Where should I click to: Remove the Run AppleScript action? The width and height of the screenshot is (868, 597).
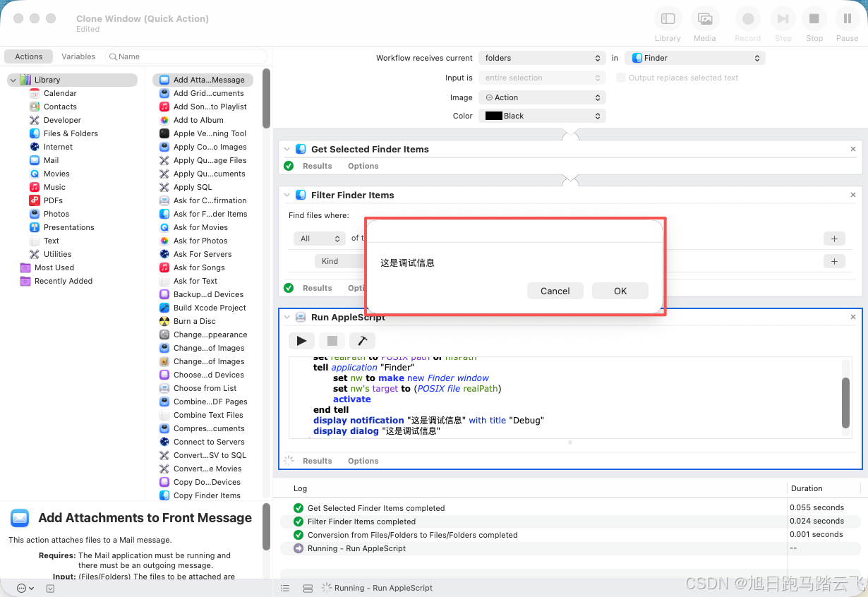[852, 318]
